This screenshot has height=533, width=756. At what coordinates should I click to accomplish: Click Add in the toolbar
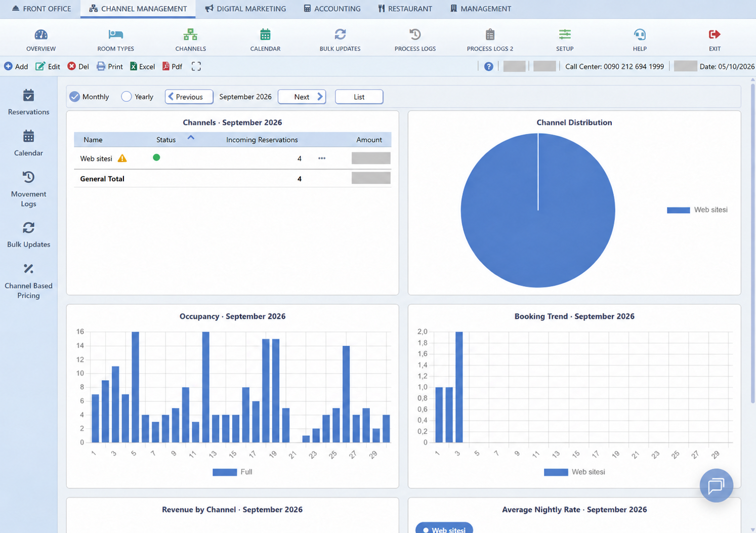pyautogui.click(x=16, y=66)
